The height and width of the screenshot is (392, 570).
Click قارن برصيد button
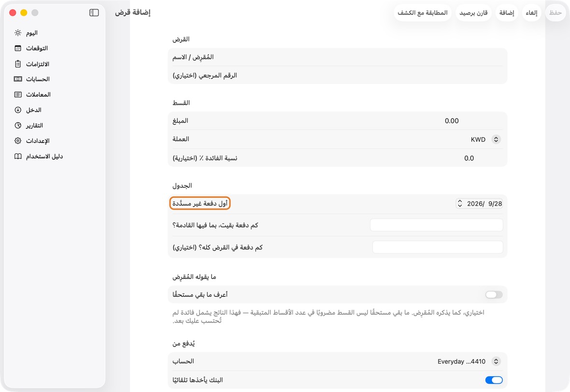pyautogui.click(x=473, y=13)
